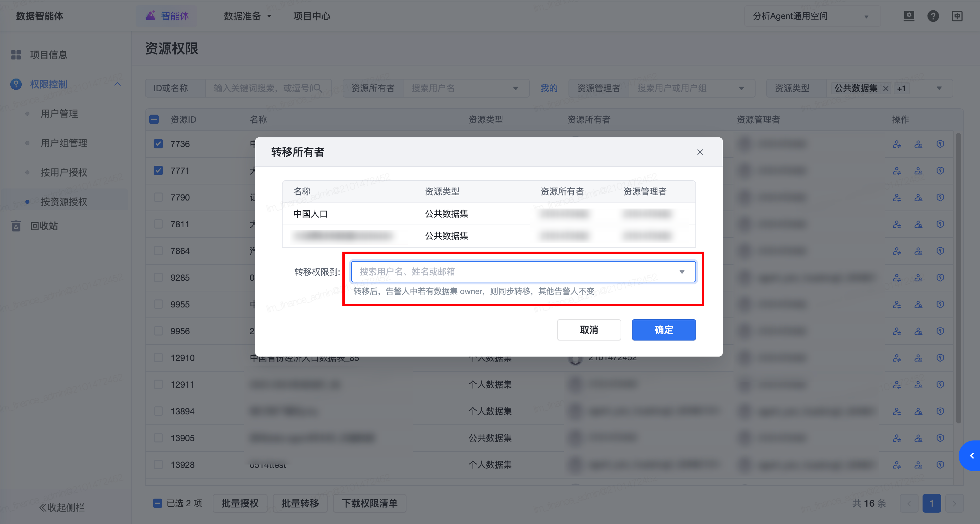Select 按资源授权 in sidebar
The image size is (980, 524).
(64, 202)
